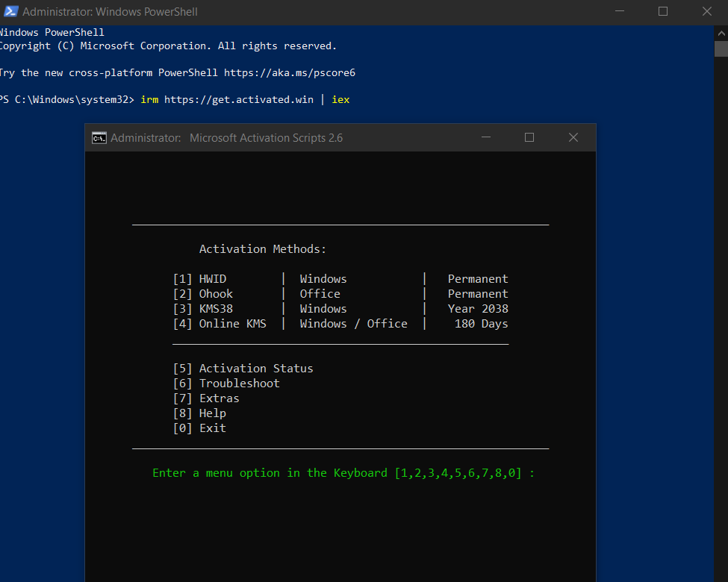This screenshot has width=728, height=582.
Task: Click the irm command line in PowerShell
Action: (246, 99)
